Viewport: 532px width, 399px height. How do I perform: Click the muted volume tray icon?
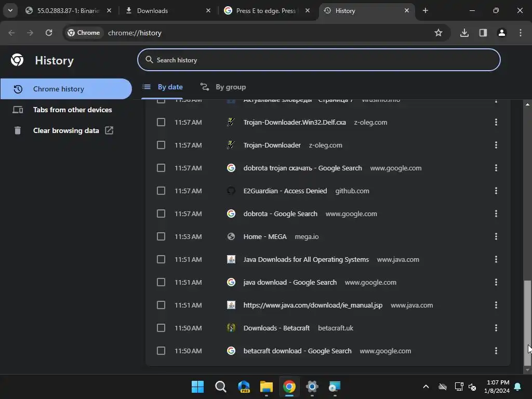472,387
